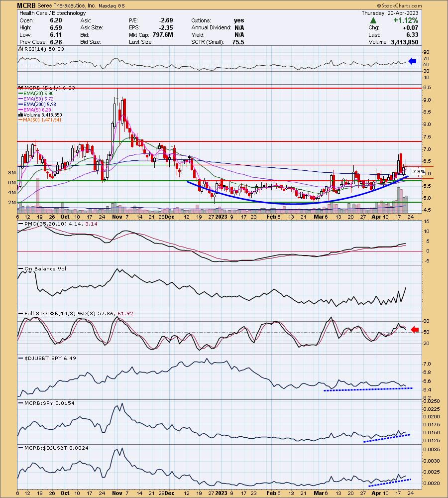Click the Low 6.11 value
448x498 pixels.
tap(56, 35)
